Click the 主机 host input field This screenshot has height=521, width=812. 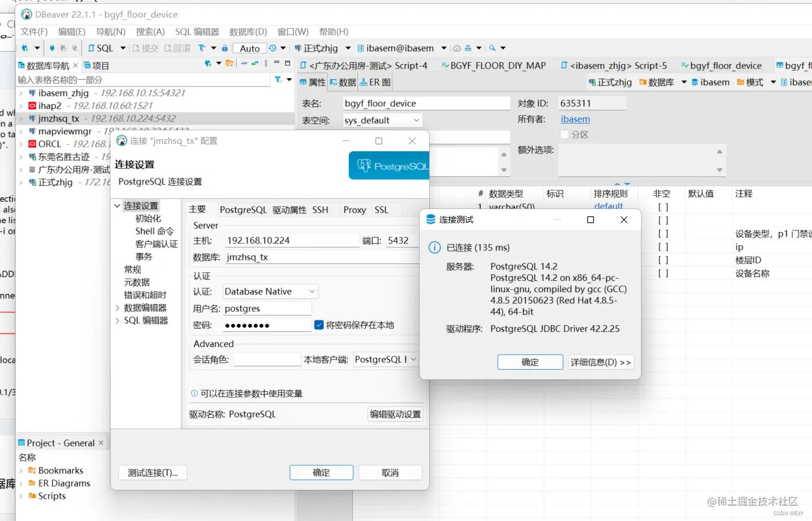click(x=292, y=240)
